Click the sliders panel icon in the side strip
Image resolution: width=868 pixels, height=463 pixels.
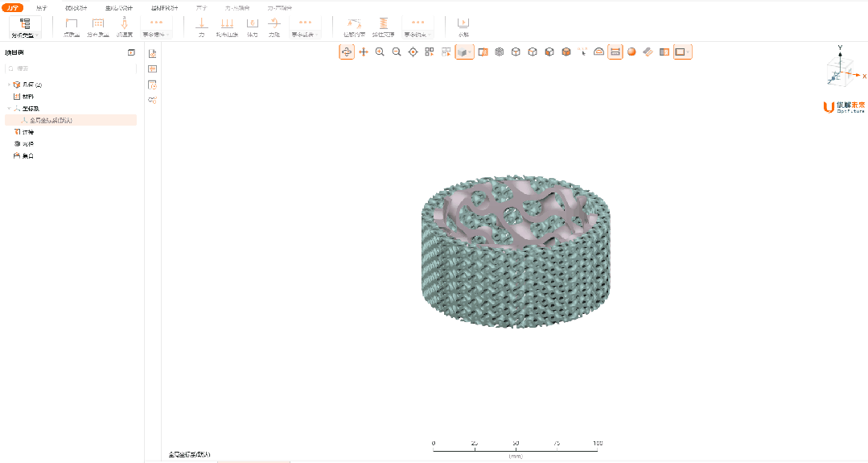coord(152,69)
